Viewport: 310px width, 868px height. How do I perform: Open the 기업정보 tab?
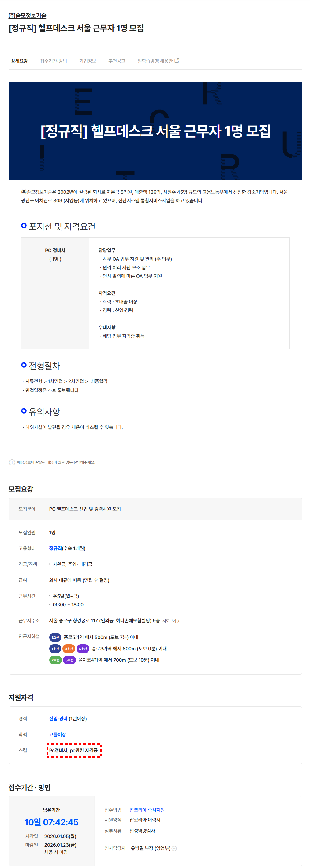(88, 61)
